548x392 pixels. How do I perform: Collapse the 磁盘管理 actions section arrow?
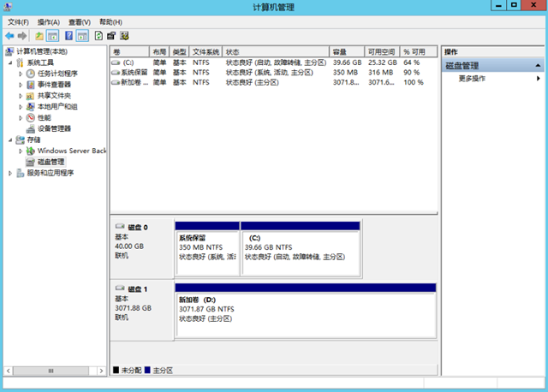(x=538, y=66)
